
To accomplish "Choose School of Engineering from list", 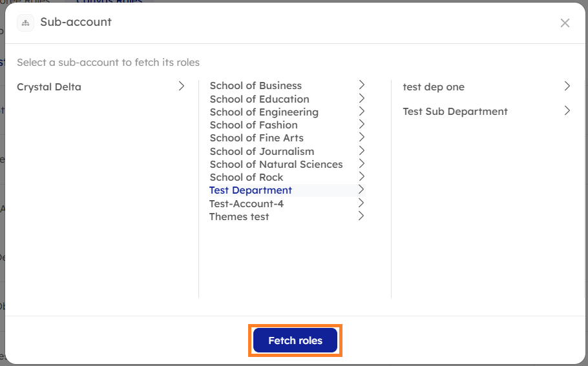I will tap(264, 112).
